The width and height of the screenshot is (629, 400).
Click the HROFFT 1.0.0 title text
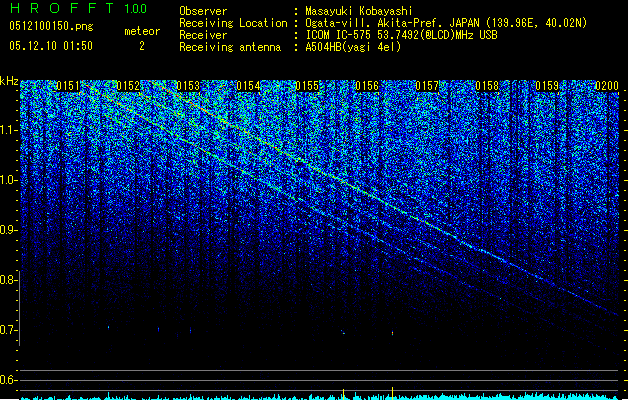[x=78, y=8]
